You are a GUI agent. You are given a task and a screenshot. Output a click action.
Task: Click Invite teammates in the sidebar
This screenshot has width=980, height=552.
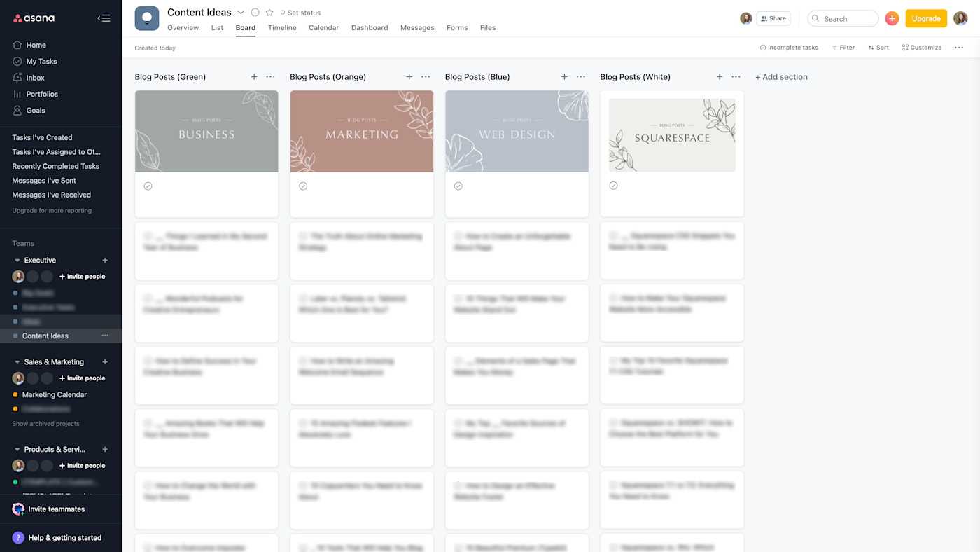point(48,509)
